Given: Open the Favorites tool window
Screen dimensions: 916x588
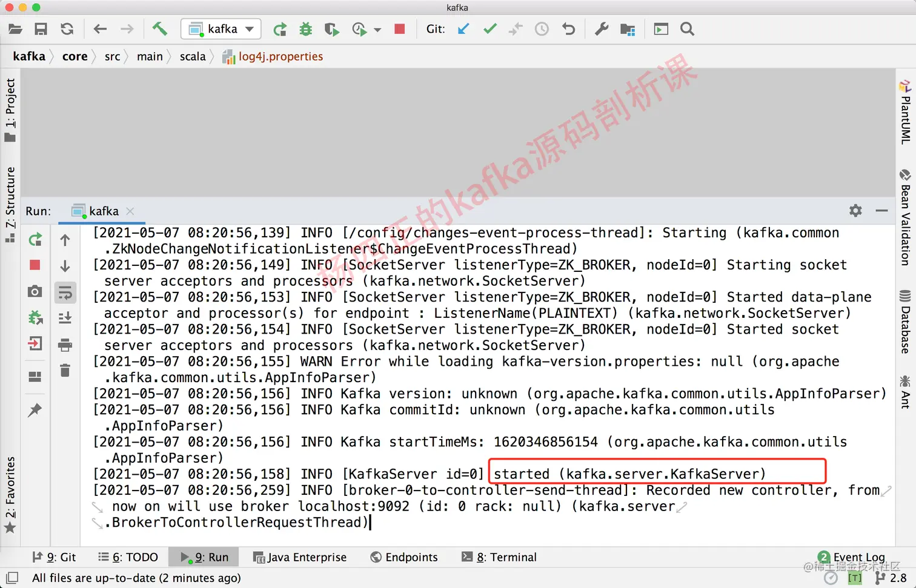Looking at the screenshot, I should click(10, 495).
